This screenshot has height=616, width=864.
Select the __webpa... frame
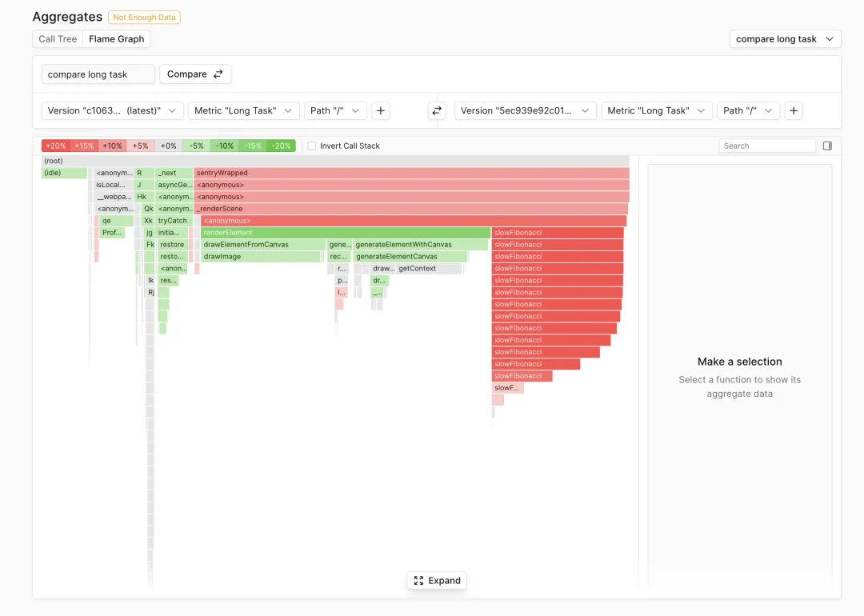click(114, 197)
